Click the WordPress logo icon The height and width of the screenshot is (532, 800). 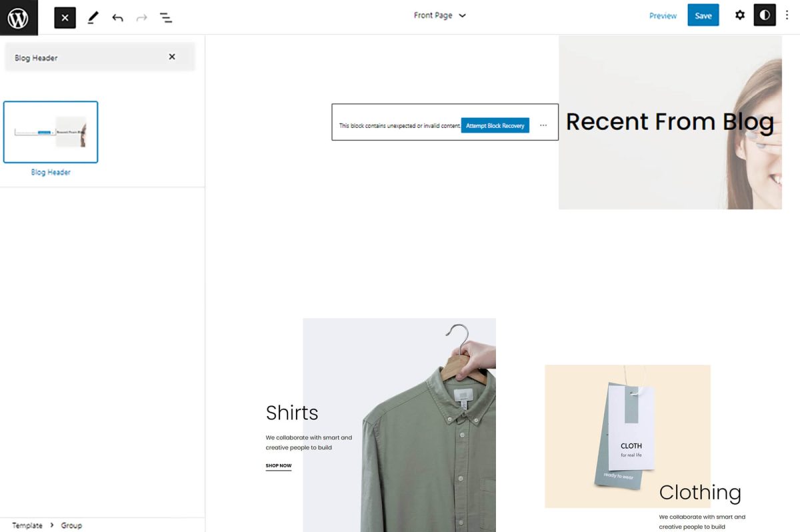pos(17,17)
